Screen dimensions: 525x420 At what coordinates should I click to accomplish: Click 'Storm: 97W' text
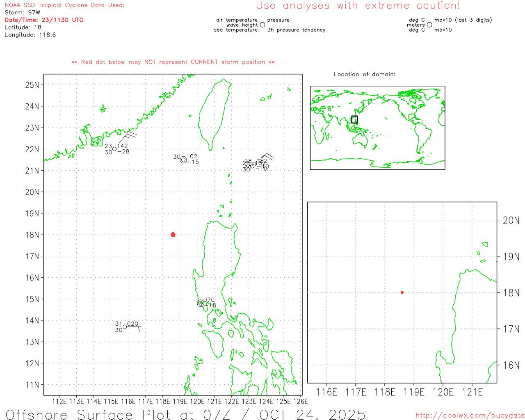click(23, 13)
